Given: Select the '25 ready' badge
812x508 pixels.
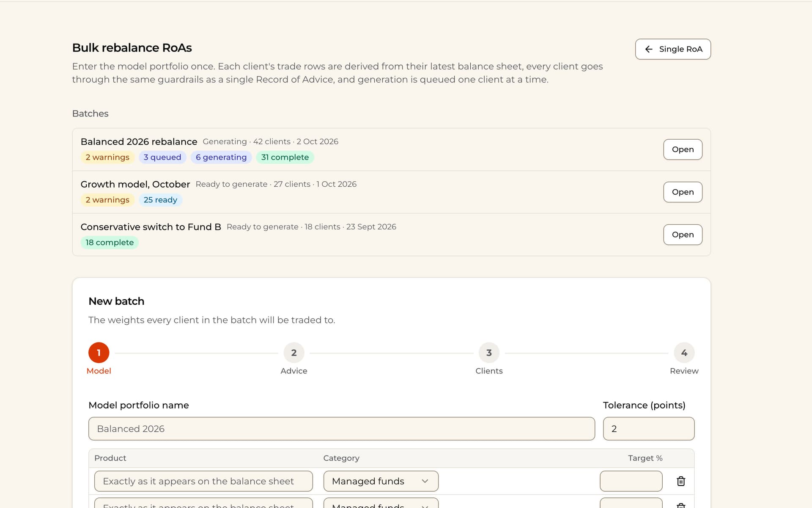Looking at the screenshot, I should [160, 200].
